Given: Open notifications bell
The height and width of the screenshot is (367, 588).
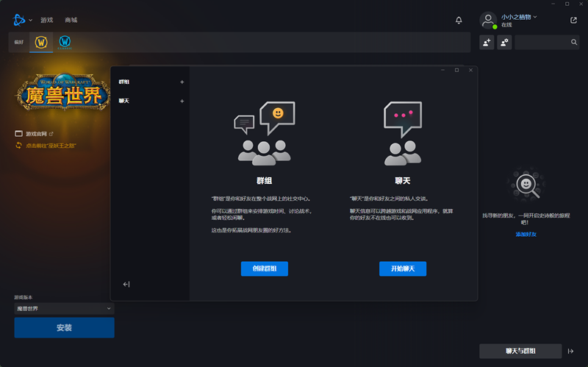Looking at the screenshot, I should [x=459, y=21].
